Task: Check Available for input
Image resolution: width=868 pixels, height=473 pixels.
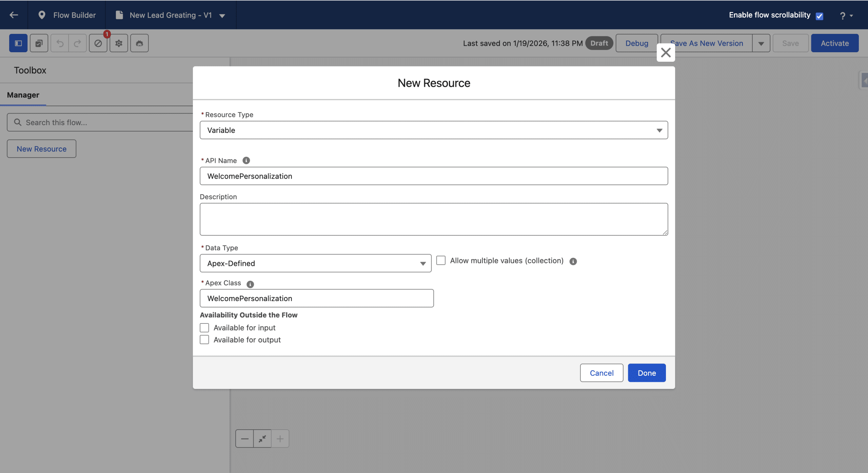Action: (x=204, y=328)
